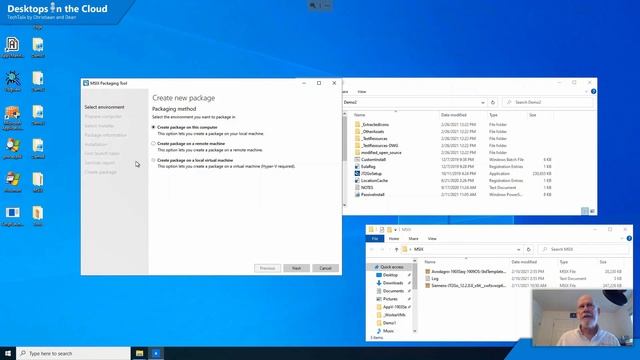
Task: Click the NOTES text document icon
Action: pyautogui.click(x=357, y=188)
